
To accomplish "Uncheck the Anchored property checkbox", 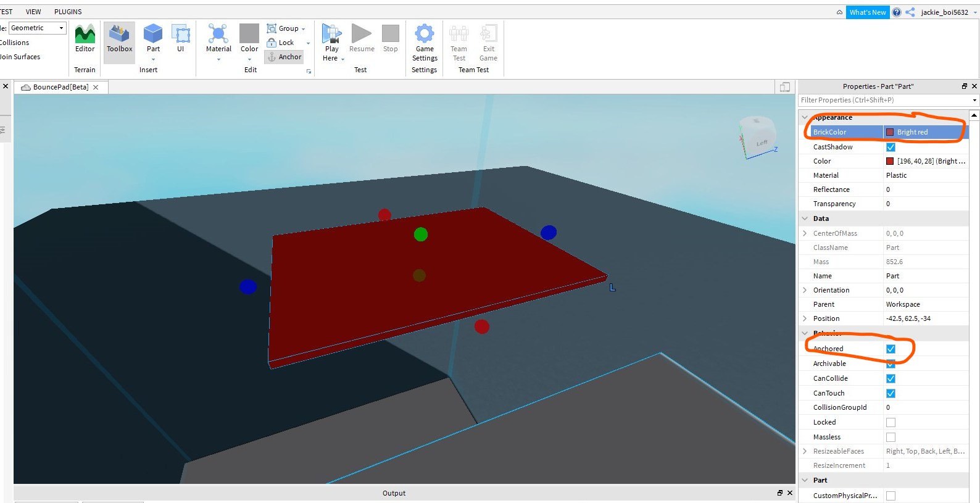I will pyautogui.click(x=891, y=349).
